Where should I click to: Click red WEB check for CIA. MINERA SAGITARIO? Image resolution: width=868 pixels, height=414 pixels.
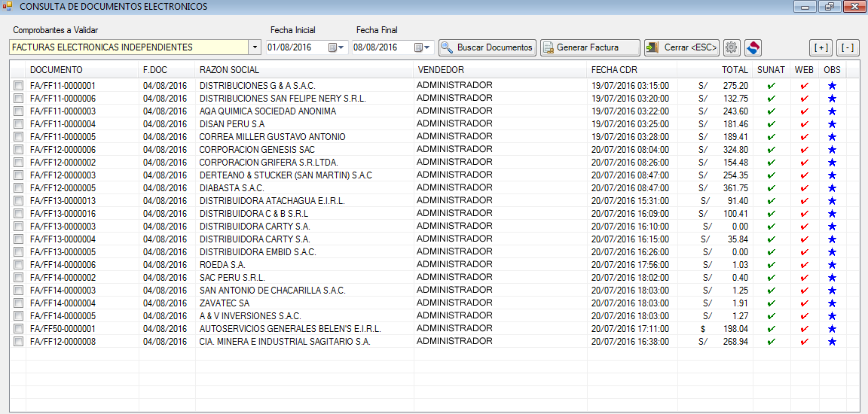(805, 342)
